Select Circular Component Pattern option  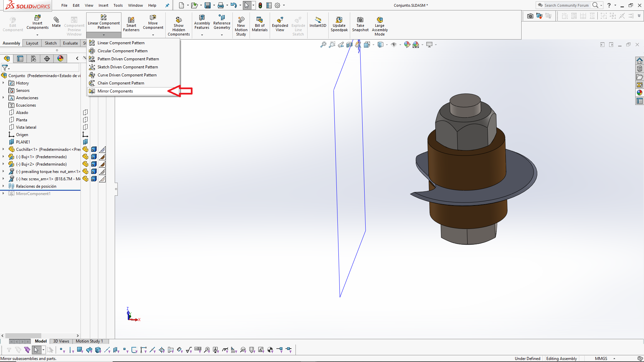(122, 51)
